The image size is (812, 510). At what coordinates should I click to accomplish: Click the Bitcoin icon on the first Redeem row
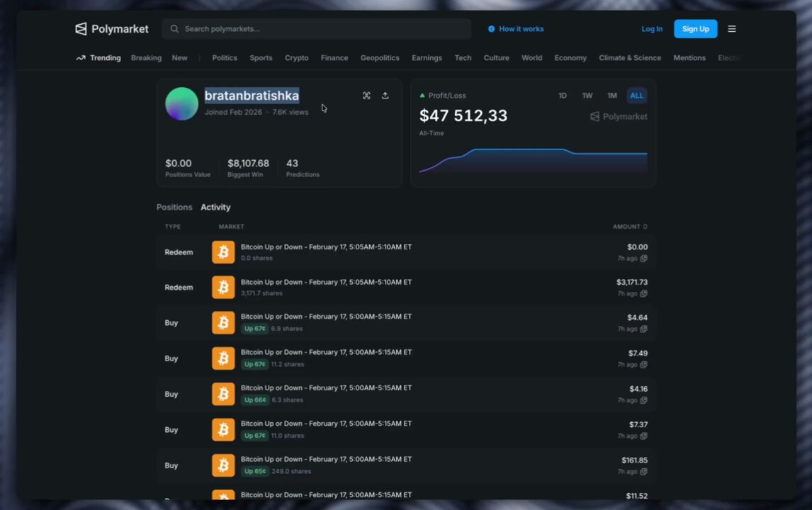click(223, 251)
